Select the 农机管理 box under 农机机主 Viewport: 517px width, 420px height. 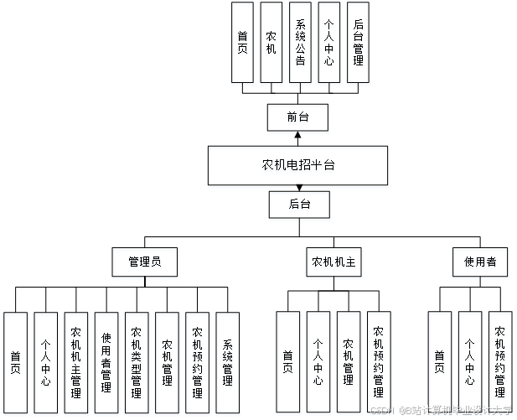pos(349,362)
